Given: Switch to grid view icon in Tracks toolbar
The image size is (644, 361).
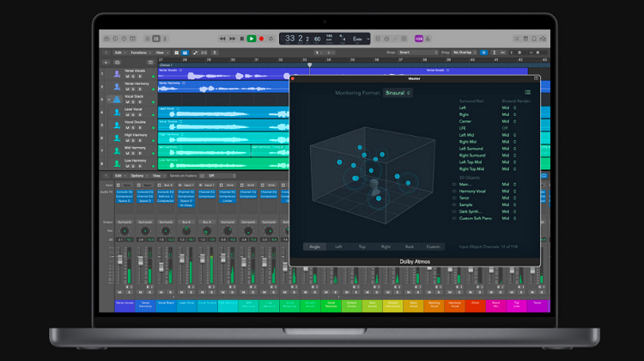Looking at the screenshot, I should (x=177, y=52).
